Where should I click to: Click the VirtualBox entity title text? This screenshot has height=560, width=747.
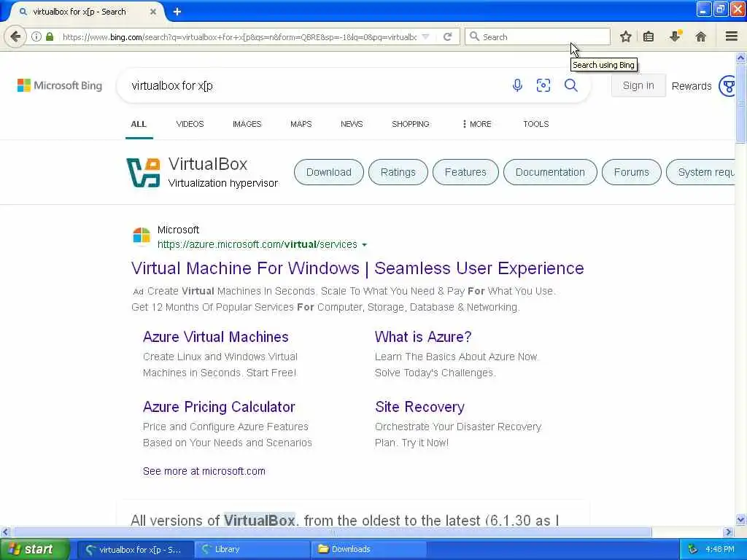(x=208, y=164)
